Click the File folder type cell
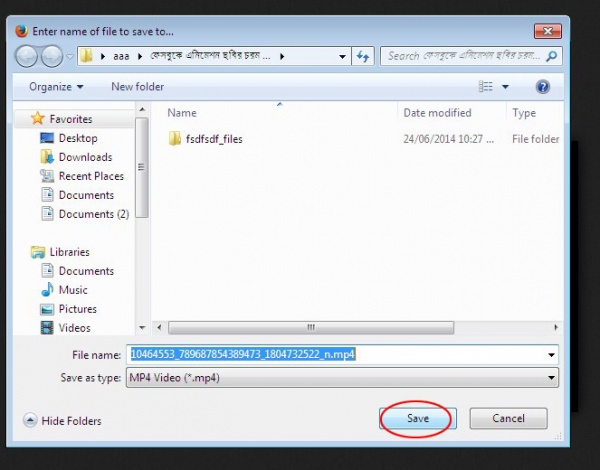 tap(535, 139)
